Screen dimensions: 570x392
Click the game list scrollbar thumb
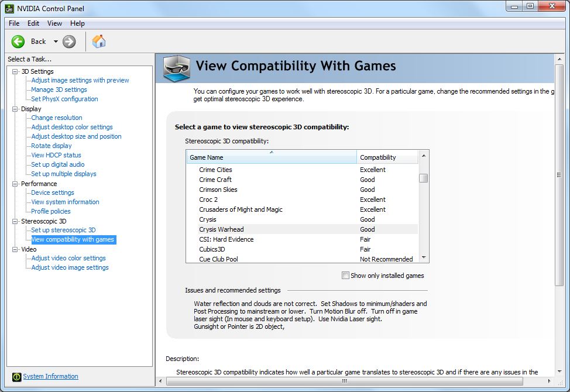click(x=424, y=178)
